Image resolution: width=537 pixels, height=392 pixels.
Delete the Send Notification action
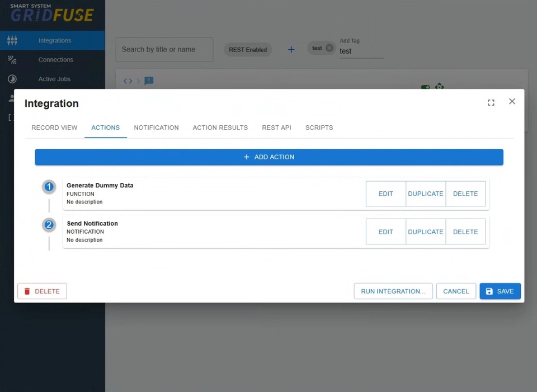(x=466, y=232)
